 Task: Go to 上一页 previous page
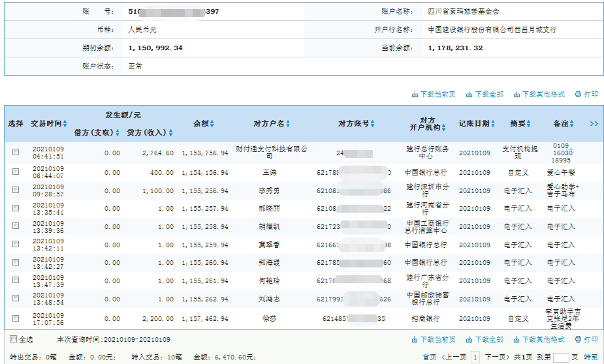click(x=454, y=357)
